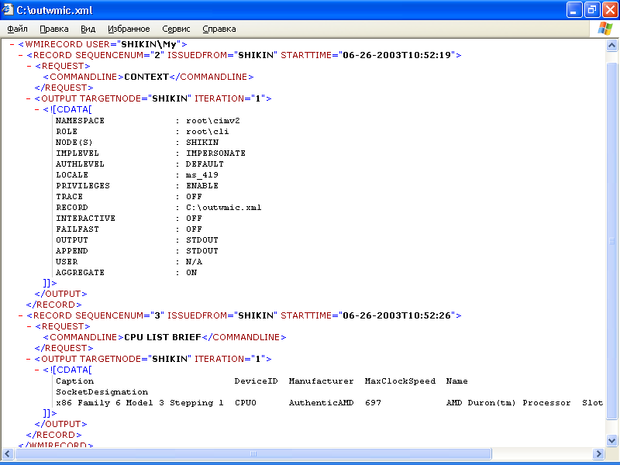Click the CPU LIST BRIEF command text

coord(159,337)
